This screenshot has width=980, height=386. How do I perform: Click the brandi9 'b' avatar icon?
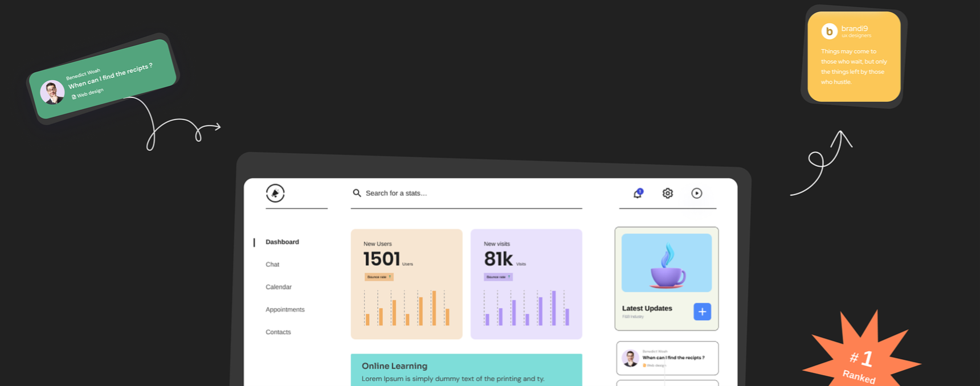point(829,31)
